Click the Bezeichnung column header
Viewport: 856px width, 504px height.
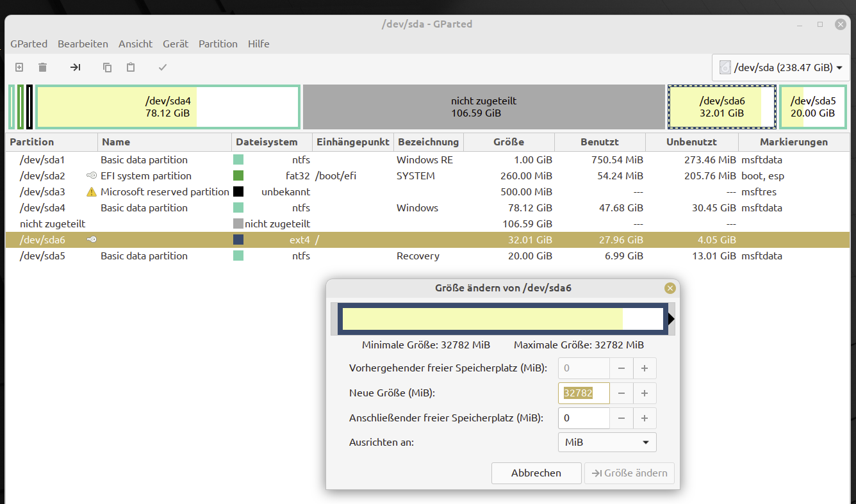(429, 142)
